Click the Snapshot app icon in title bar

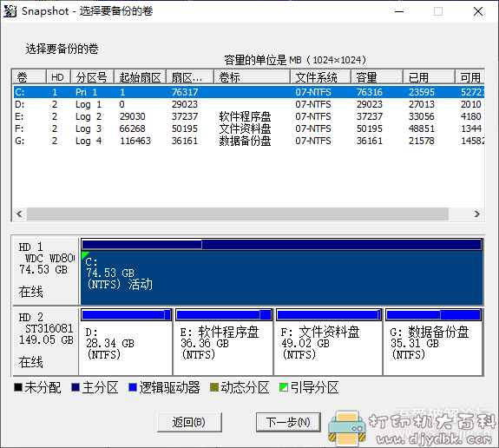10,11
